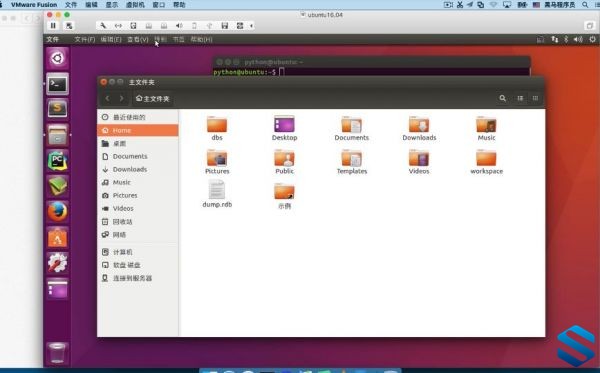Open Downloads in the sidebar
Screen dimensions: 600x373
point(138,169)
